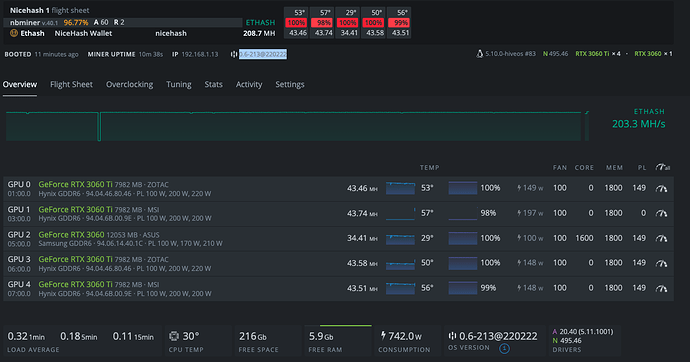Click the 208.7 MH flight sheet hashrate
This screenshot has height=362, width=690.
259,33
